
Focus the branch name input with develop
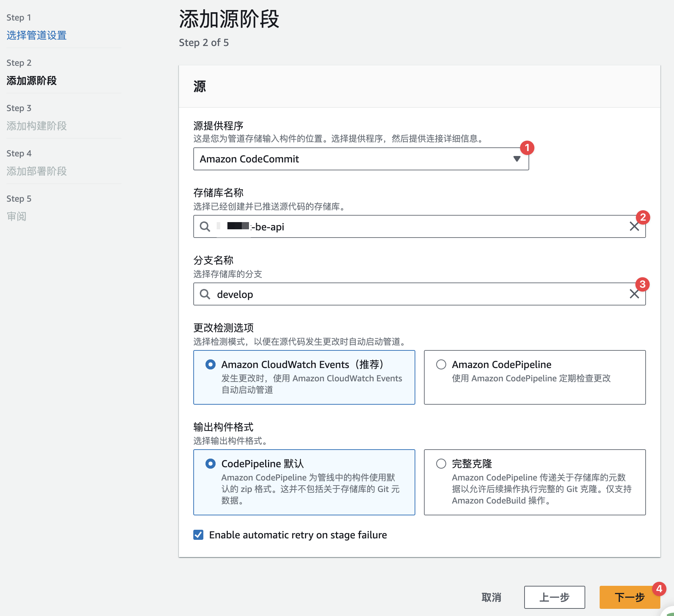(419, 294)
